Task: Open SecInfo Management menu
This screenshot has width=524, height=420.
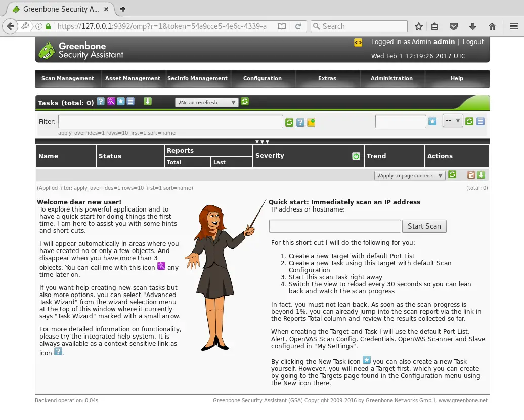Action: point(197,78)
